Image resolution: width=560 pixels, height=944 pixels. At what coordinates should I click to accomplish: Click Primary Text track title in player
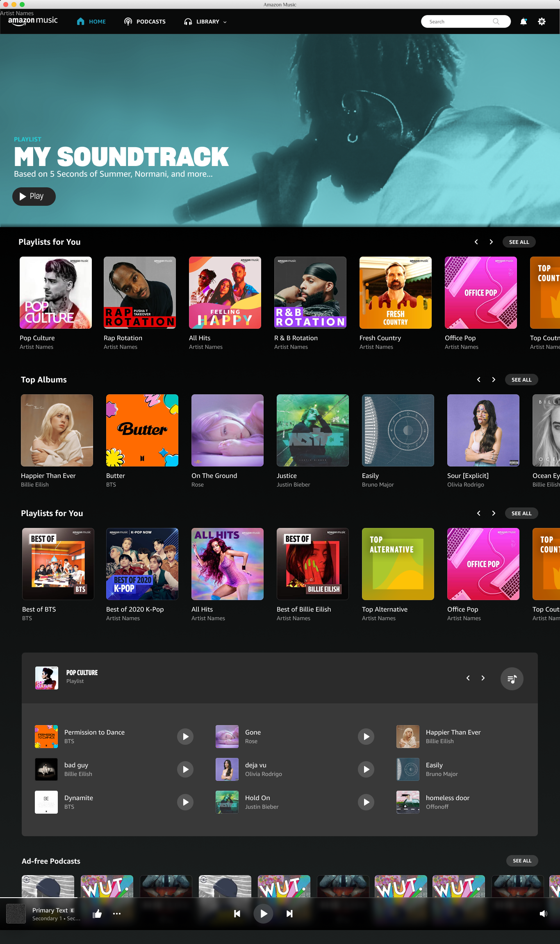(x=50, y=910)
